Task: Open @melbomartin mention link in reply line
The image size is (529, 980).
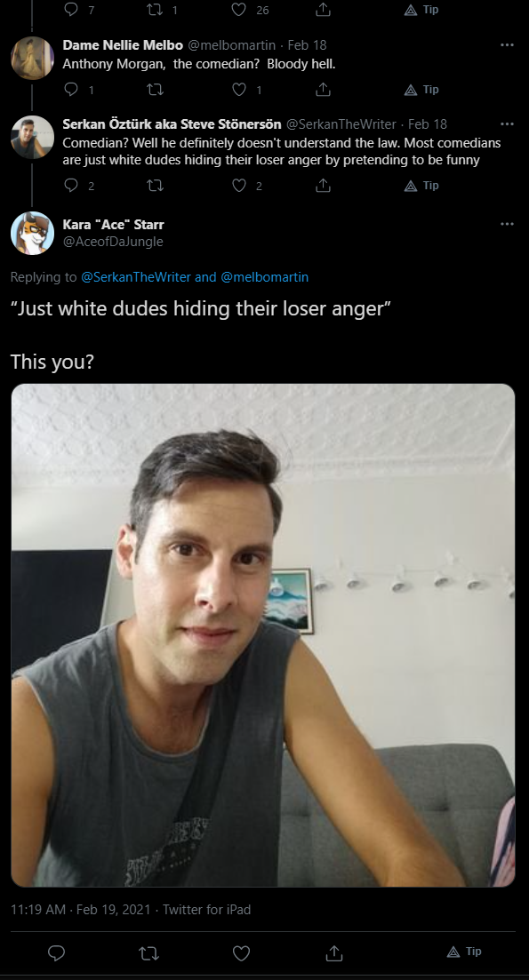Action: (x=265, y=277)
